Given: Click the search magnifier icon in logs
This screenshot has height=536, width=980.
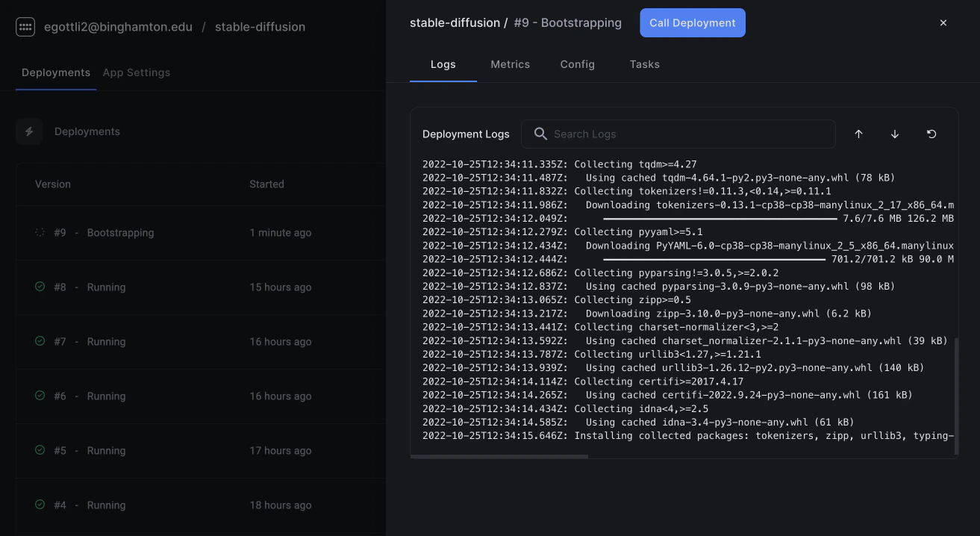Looking at the screenshot, I should click(x=540, y=134).
